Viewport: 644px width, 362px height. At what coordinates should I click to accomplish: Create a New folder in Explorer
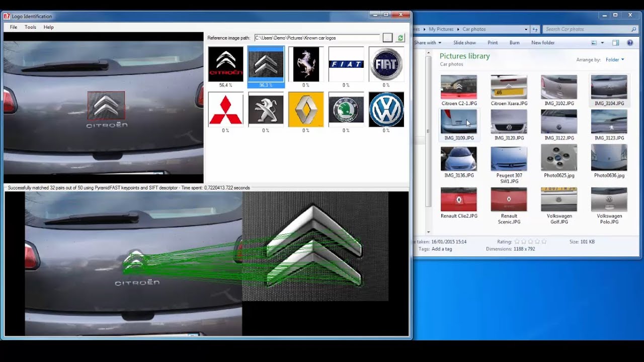click(543, 43)
